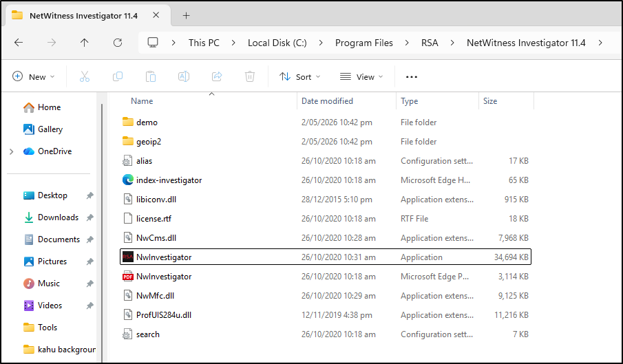623x364 pixels.
Task: Open the View dropdown menu
Action: coord(361,76)
